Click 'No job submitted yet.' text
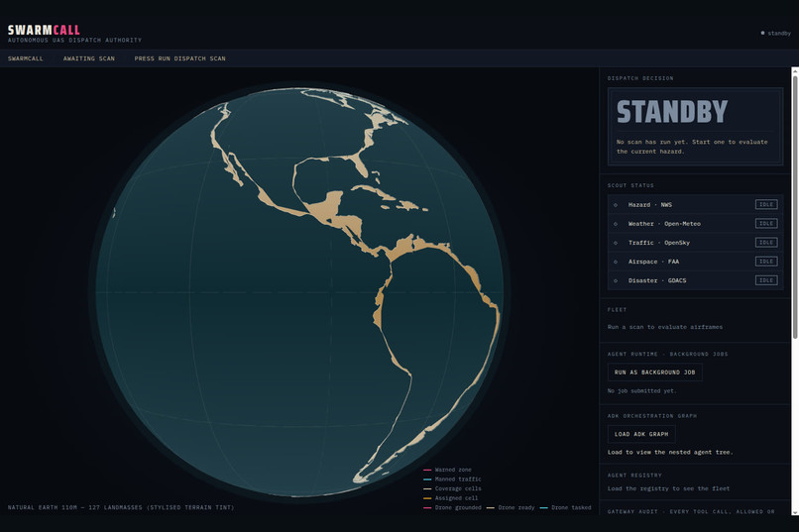This screenshot has height=532, width=799. coord(641,391)
